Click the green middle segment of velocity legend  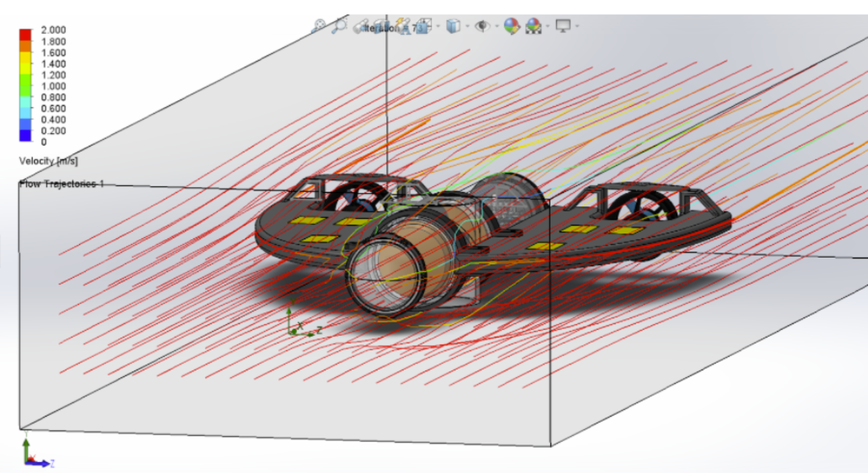click(26, 85)
